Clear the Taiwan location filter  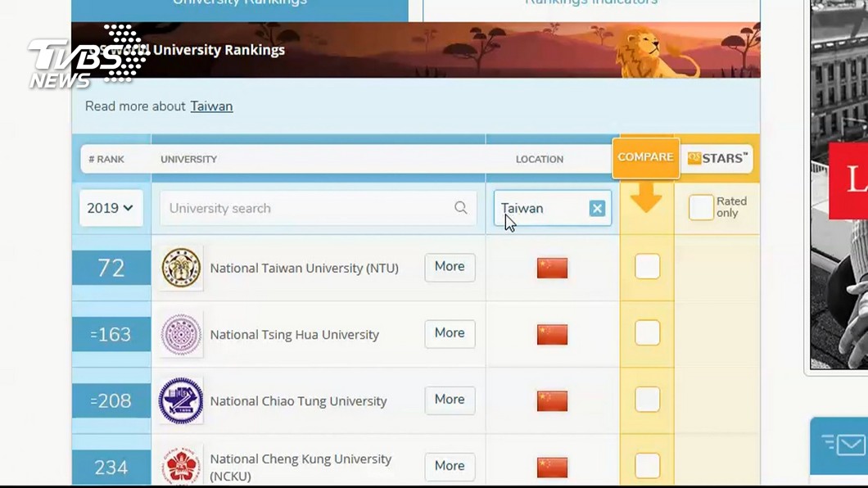[x=597, y=209]
